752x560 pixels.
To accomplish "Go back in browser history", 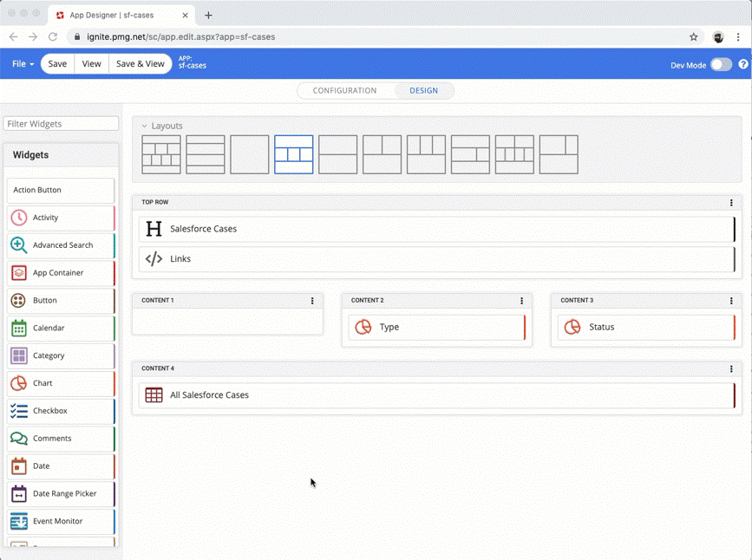I will point(13,37).
